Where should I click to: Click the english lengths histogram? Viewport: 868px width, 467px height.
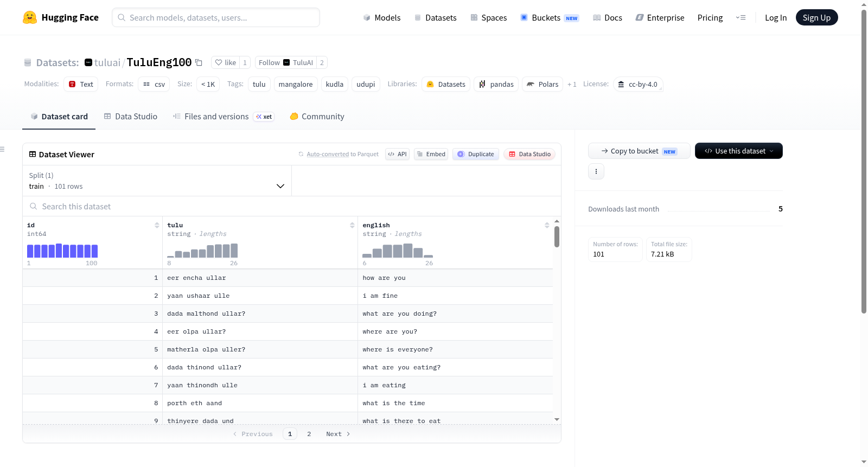click(x=398, y=251)
